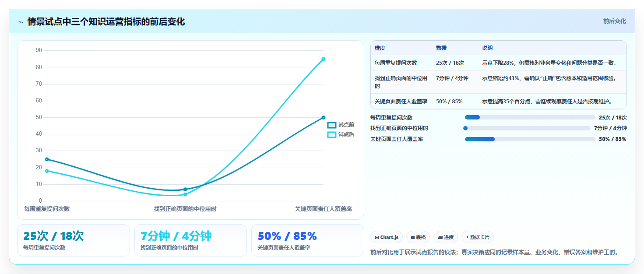644x274 pixels.
Task: Click the y-axis label 0
Action: 40,201
